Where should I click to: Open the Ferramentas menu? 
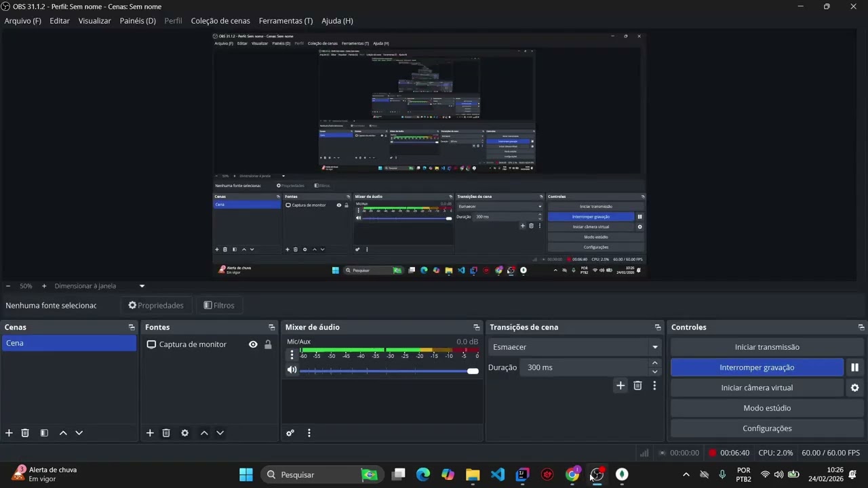285,20
